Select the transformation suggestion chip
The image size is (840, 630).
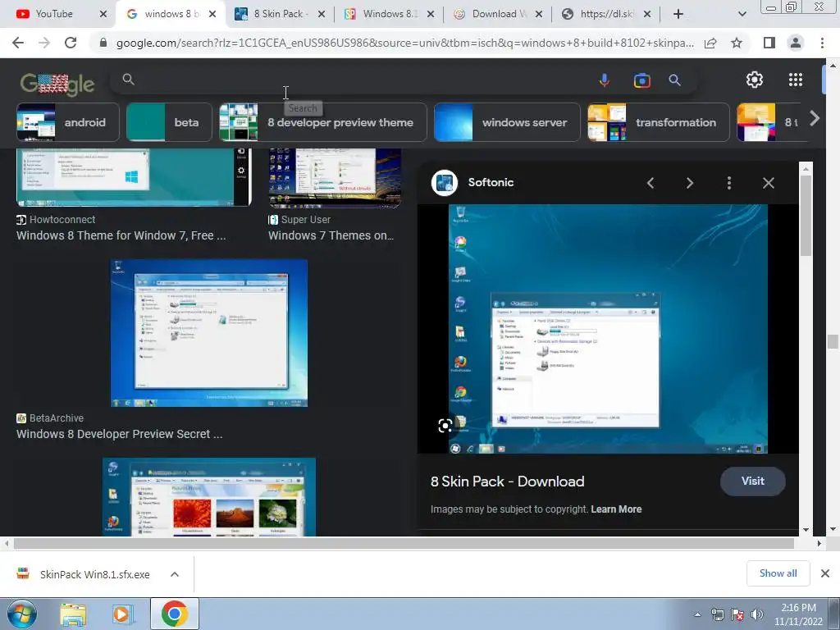tap(659, 122)
